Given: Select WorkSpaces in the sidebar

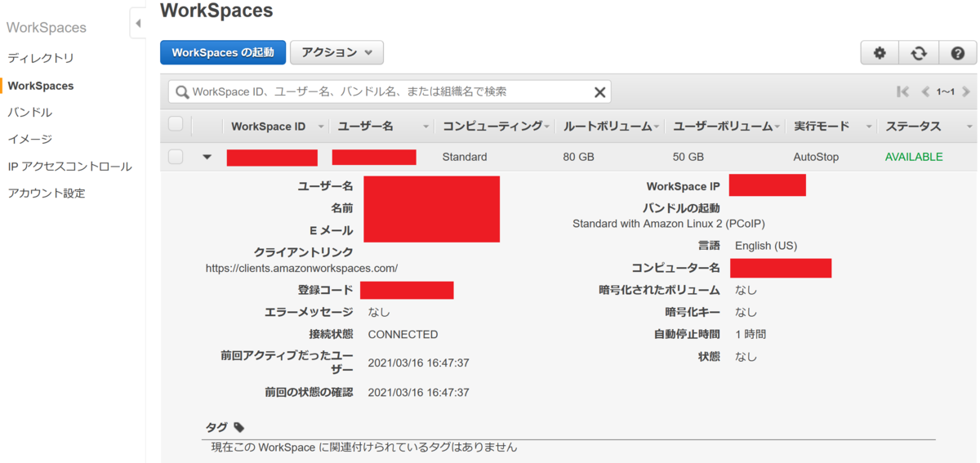Looking at the screenshot, I should tap(41, 85).
